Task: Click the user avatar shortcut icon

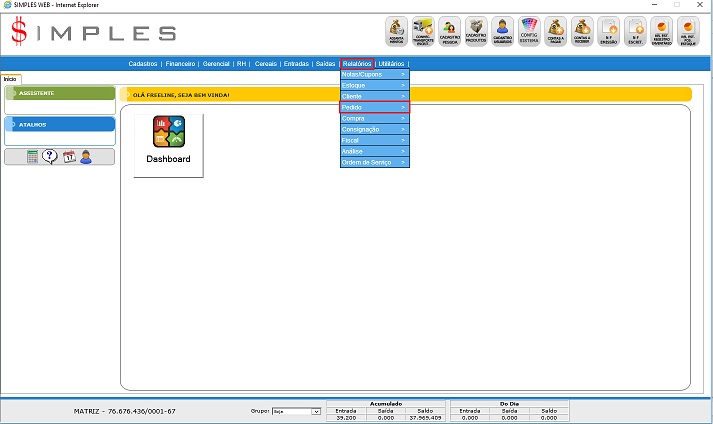Action: tap(86, 157)
